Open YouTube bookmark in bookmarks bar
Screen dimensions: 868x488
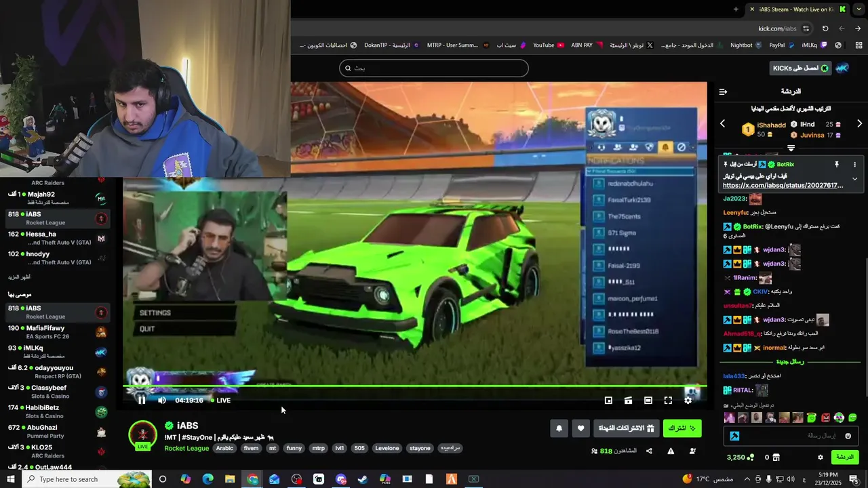[548, 45]
